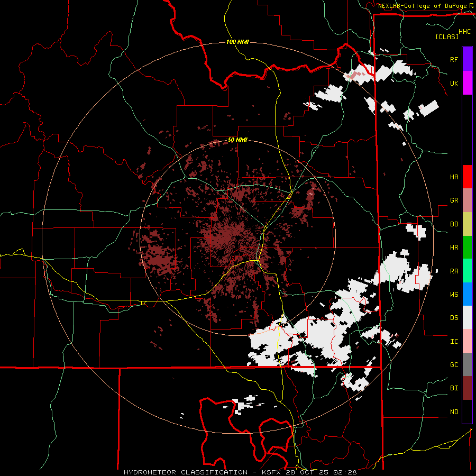Click the ND legend label

tap(454, 412)
